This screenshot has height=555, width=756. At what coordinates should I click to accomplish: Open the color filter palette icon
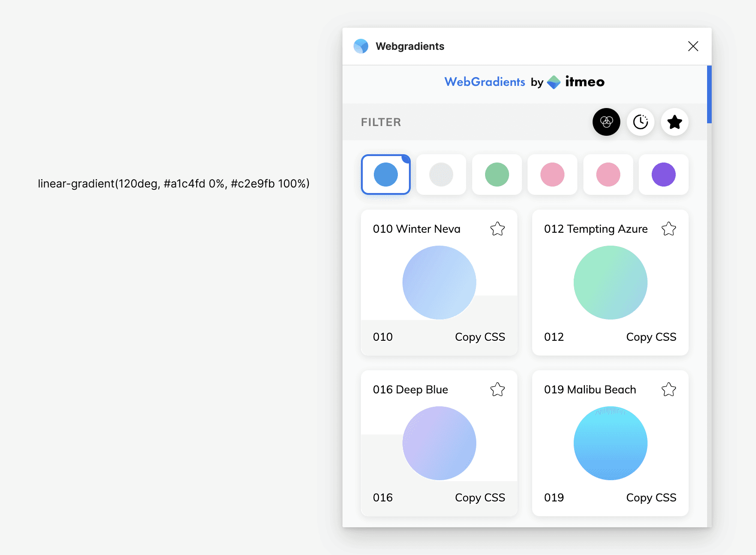tap(606, 122)
